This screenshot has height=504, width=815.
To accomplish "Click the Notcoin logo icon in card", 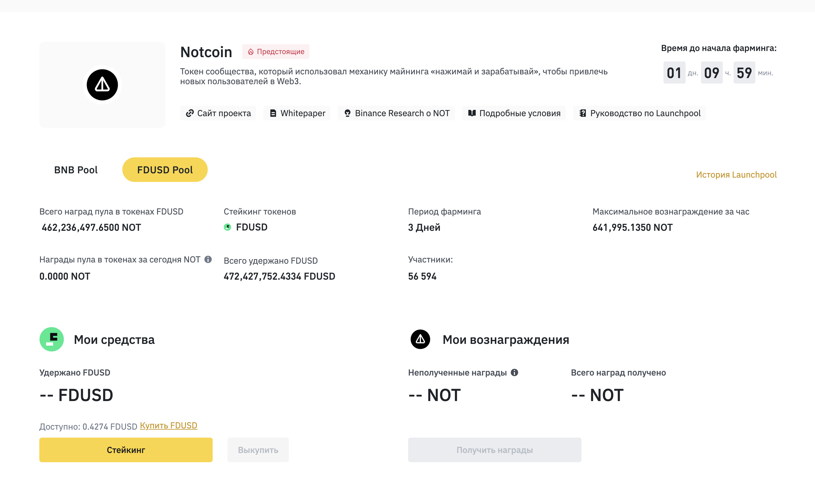I will click(x=102, y=85).
